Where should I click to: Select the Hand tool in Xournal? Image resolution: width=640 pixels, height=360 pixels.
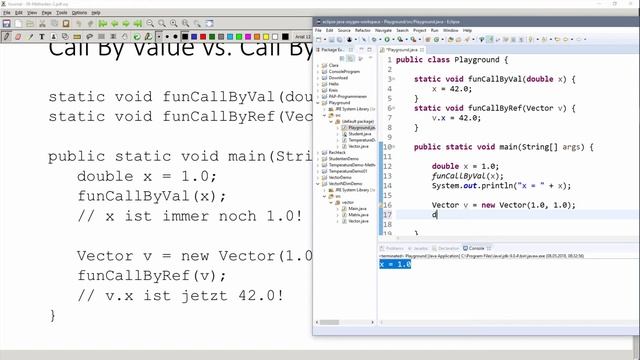click(x=124, y=37)
